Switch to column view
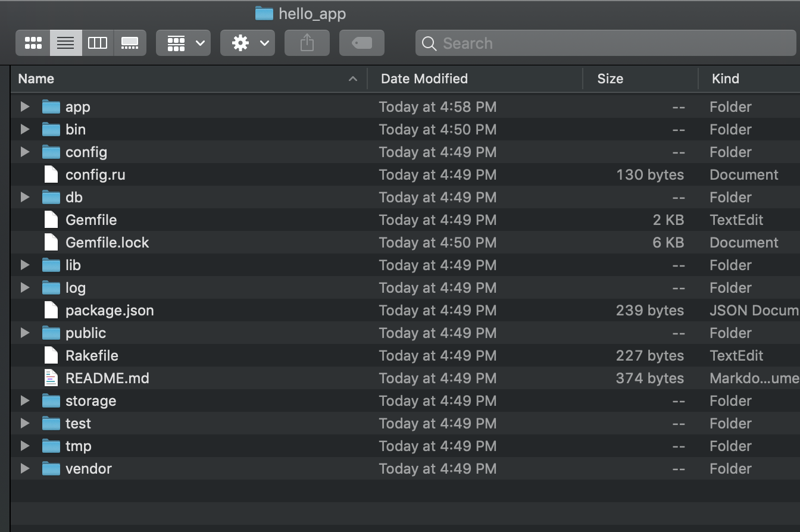 98,43
